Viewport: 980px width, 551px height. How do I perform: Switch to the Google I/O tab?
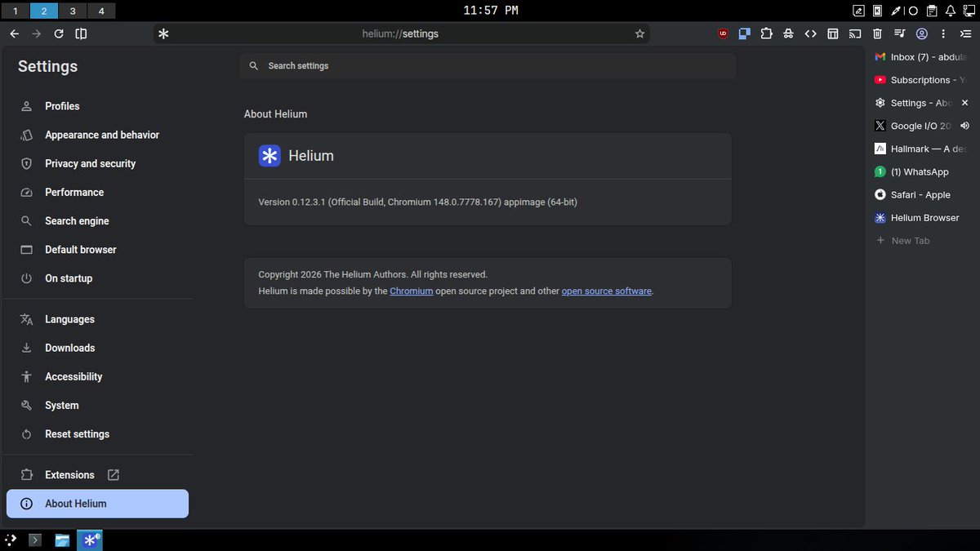915,126
